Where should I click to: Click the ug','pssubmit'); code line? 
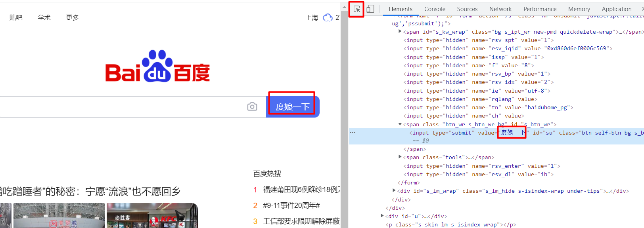tap(421, 23)
